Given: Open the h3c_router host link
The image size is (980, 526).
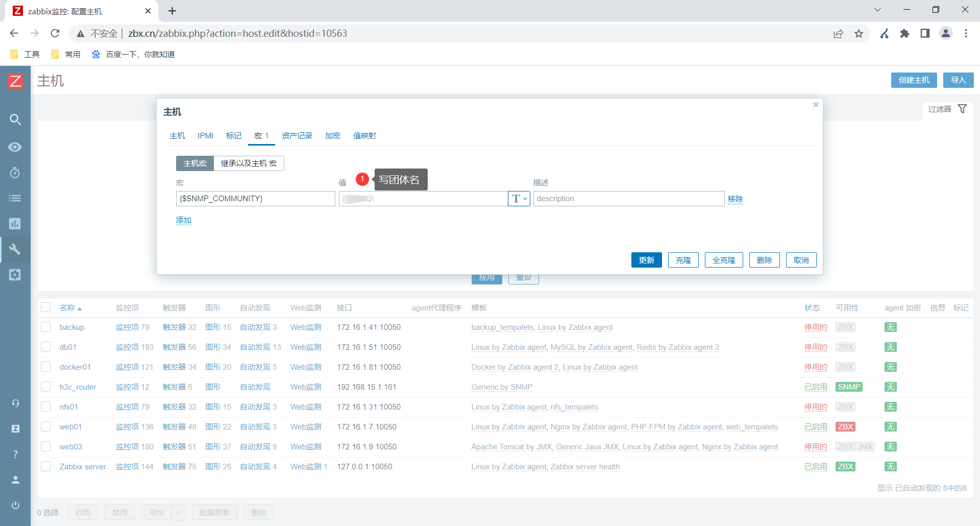Looking at the screenshot, I should point(78,387).
